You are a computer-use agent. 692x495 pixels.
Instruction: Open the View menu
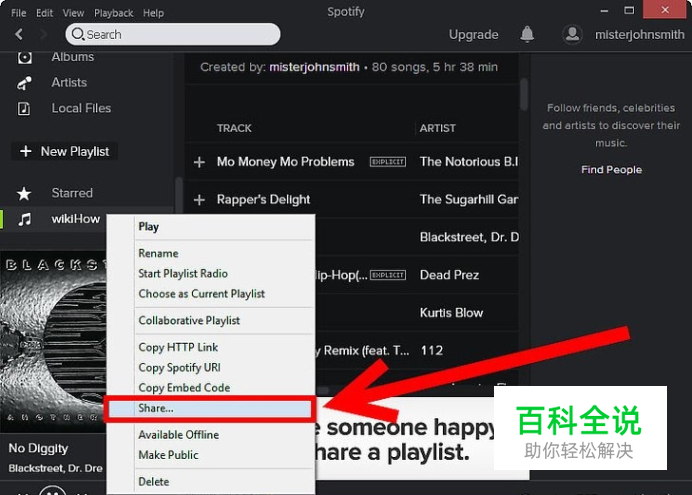tap(73, 13)
